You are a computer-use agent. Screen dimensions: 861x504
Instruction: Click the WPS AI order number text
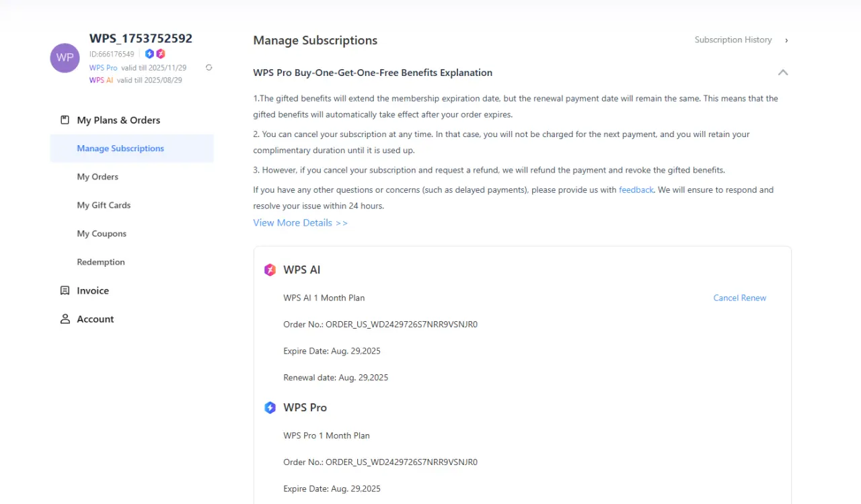(x=381, y=325)
